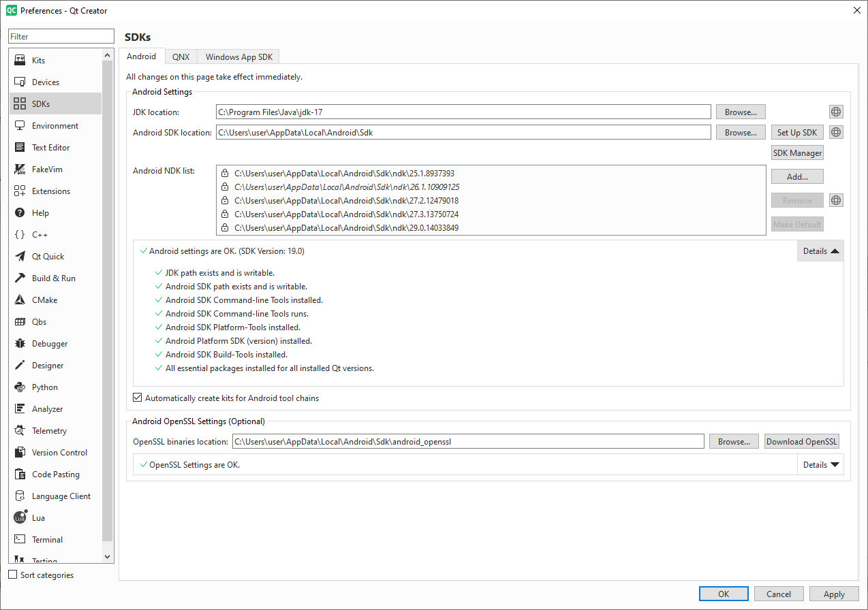Add a new NDK entry
The width and height of the screenshot is (868, 610).
[797, 176]
